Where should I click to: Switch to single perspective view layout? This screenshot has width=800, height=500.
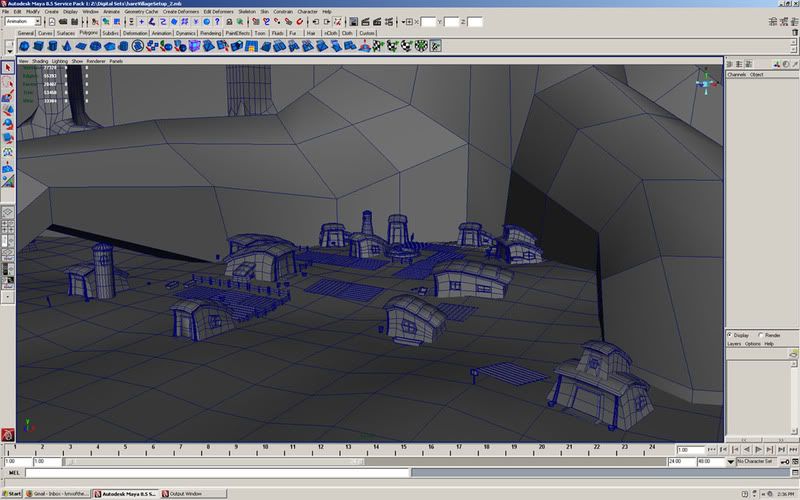coord(8,212)
